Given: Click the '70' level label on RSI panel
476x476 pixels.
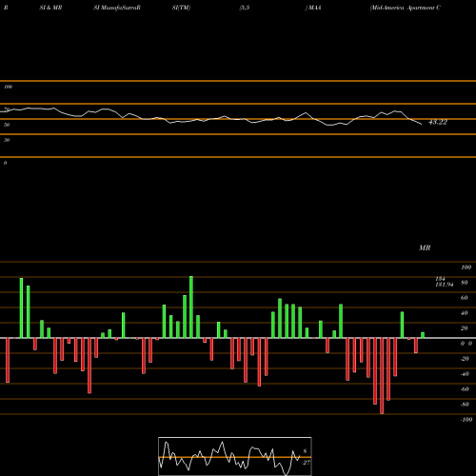Looking at the screenshot, I should (x=7, y=109).
